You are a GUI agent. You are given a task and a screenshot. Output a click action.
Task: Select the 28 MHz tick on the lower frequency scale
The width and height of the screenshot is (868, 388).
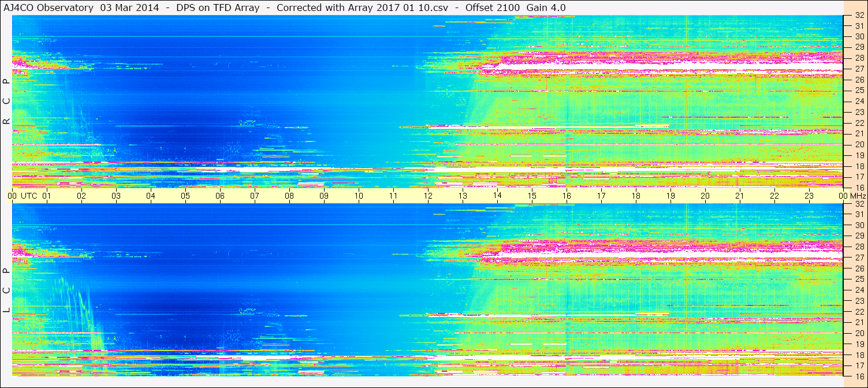coord(859,247)
